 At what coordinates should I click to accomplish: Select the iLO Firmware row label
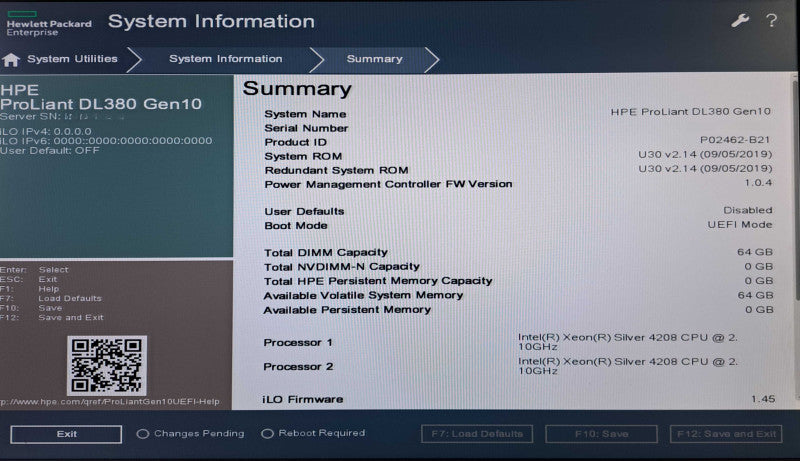tap(303, 399)
